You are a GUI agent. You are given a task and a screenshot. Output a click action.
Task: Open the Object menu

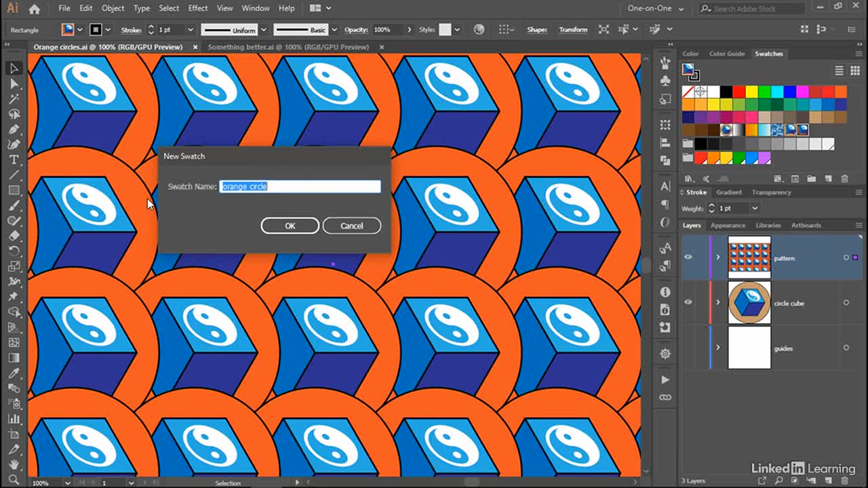click(x=113, y=8)
